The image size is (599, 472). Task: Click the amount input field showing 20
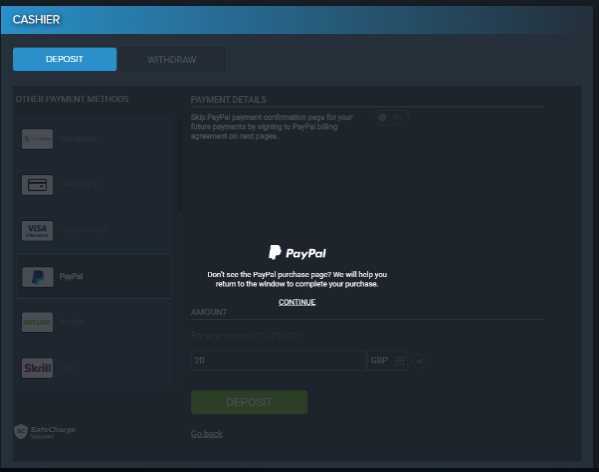pos(278,360)
